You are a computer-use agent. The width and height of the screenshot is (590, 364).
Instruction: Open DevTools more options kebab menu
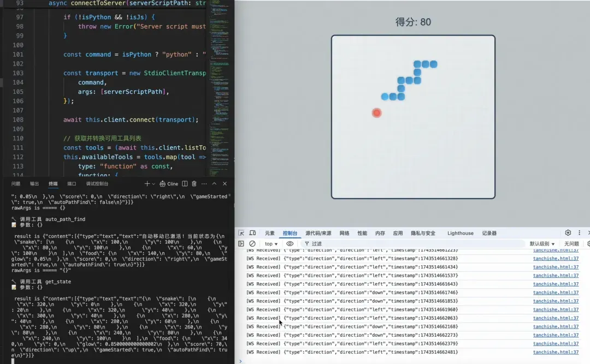coord(580,233)
